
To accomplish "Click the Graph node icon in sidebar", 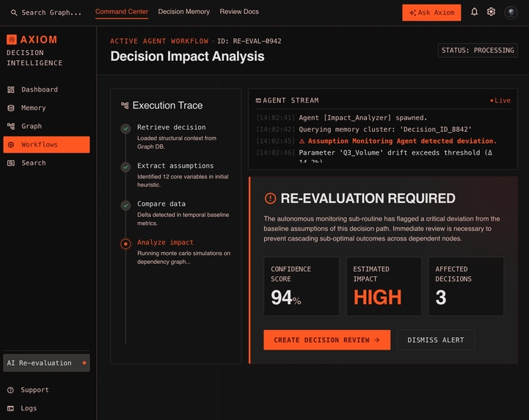I will pyautogui.click(x=11, y=126).
